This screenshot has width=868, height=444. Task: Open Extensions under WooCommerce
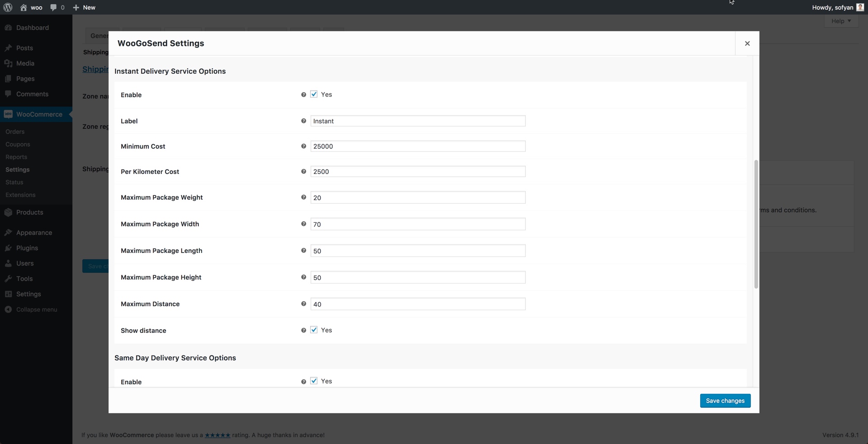pyautogui.click(x=20, y=195)
